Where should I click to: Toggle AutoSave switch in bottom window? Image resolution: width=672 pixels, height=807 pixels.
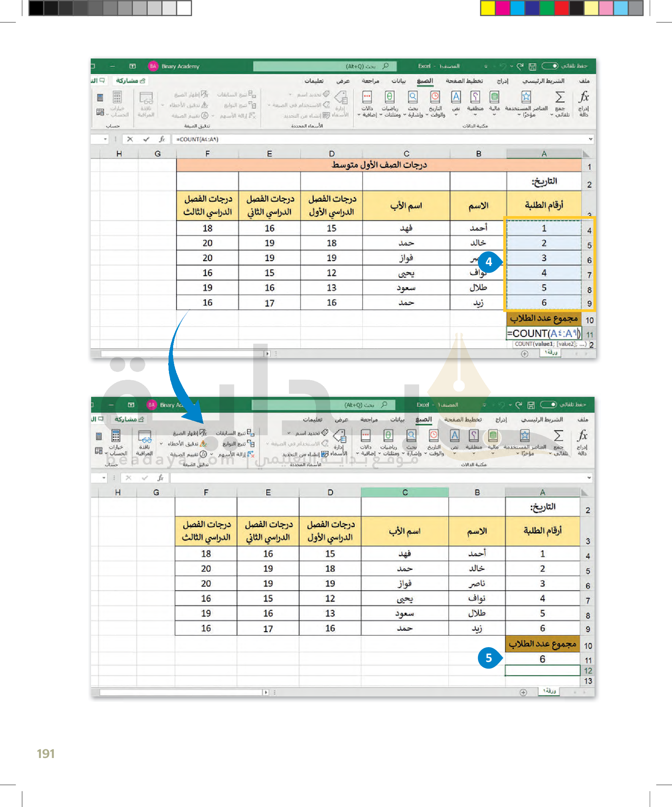click(548, 405)
